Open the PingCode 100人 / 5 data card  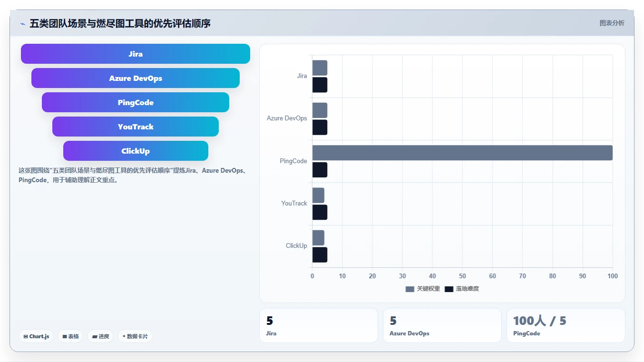(x=566, y=325)
